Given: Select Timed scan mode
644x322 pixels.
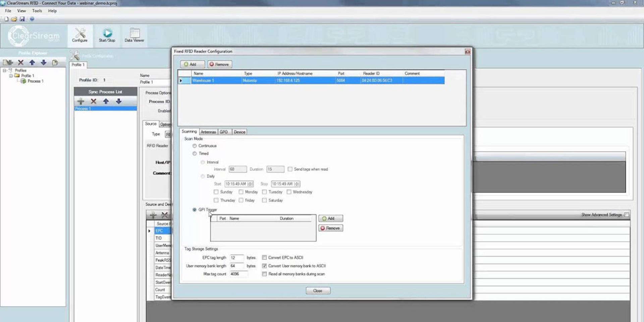Looking at the screenshot, I should [x=195, y=154].
